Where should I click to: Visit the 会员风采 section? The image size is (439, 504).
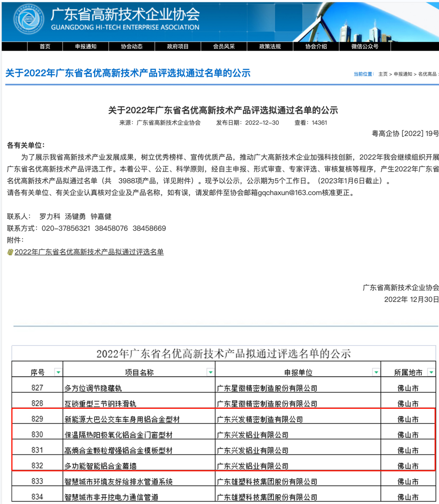pos(223,46)
